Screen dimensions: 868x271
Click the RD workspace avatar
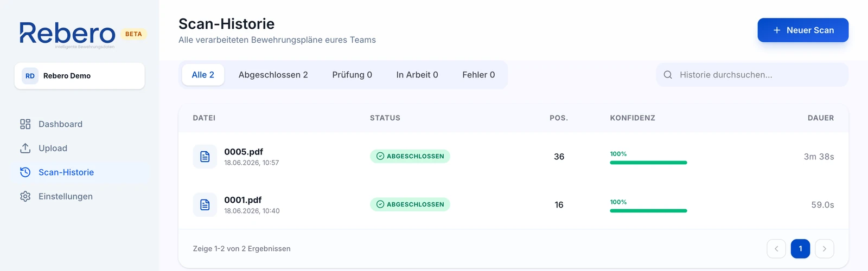coord(30,76)
